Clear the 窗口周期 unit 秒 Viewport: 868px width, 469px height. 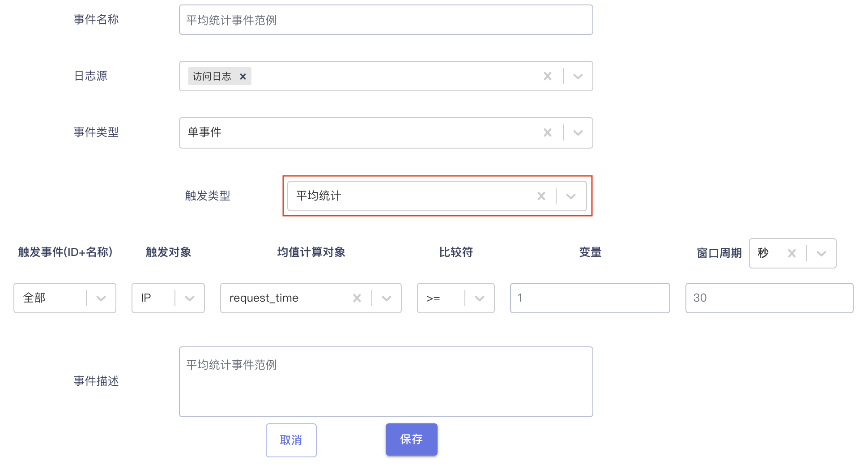792,253
